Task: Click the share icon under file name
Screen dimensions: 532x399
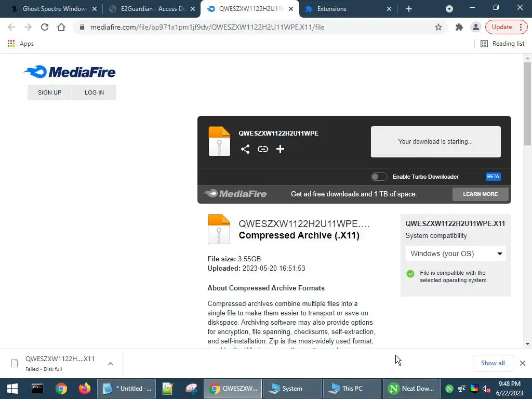Action: [245, 149]
